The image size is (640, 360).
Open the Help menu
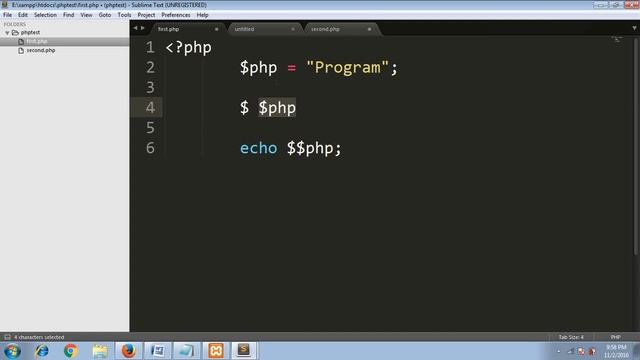(x=202, y=15)
